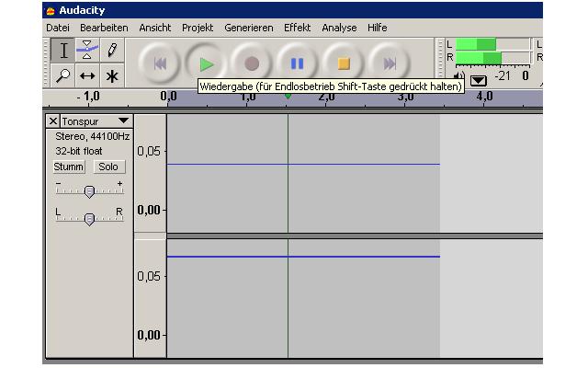Pause playback with blue Pause button
The image size is (588, 368).
[298, 63]
